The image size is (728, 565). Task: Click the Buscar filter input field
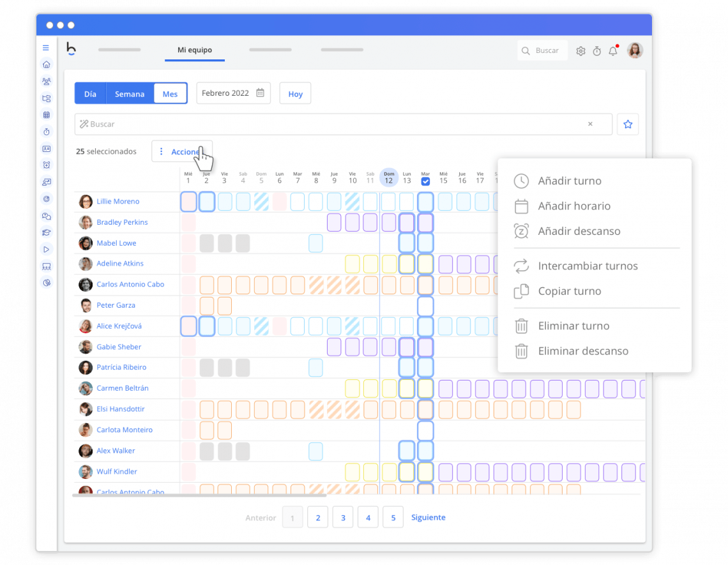332,124
